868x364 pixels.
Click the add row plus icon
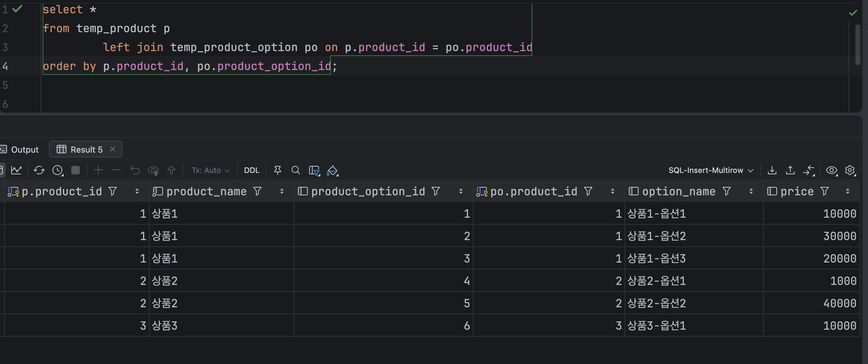[x=98, y=170]
